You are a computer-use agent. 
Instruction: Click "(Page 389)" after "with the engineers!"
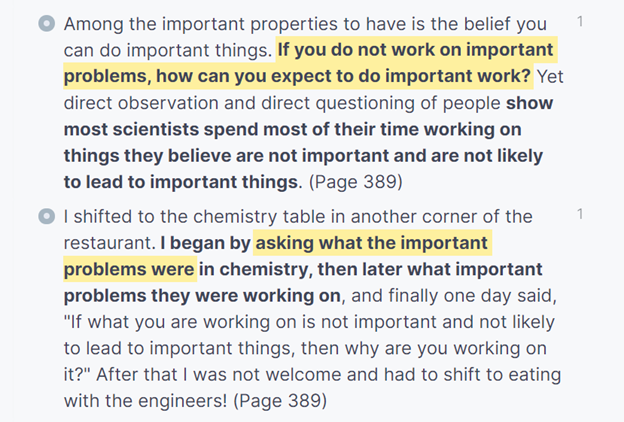coord(280,401)
